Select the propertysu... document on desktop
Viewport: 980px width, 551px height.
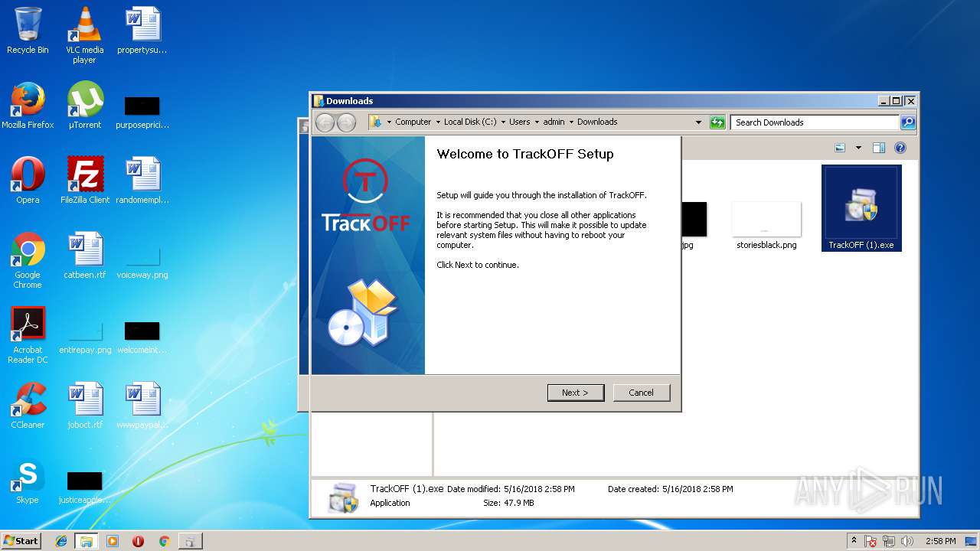142,31
